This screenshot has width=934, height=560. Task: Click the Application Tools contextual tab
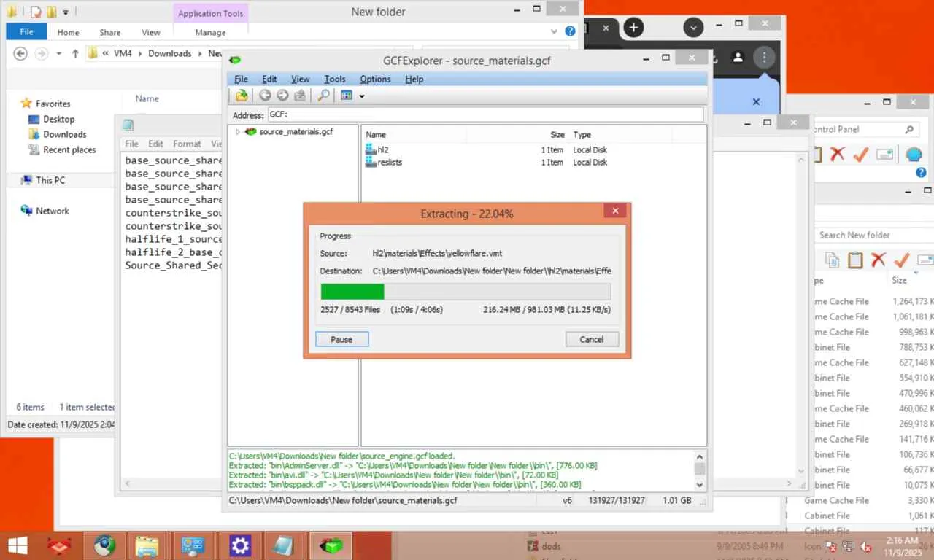pos(211,13)
